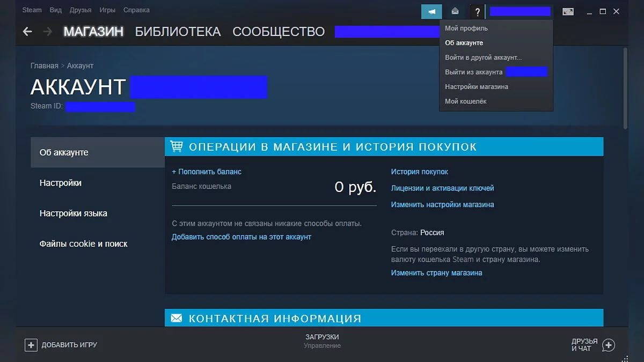644x362 pixels.
Task: Click the forward navigation arrow
Action: pos(48,32)
